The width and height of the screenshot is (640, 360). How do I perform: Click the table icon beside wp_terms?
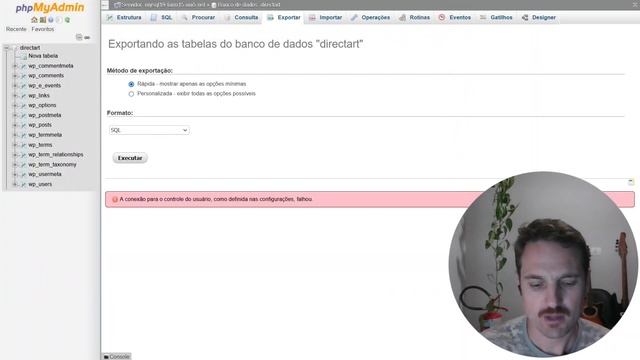point(23,145)
